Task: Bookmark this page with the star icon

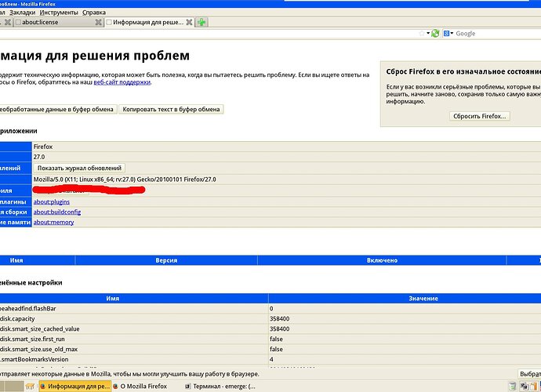Action: tap(422, 34)
